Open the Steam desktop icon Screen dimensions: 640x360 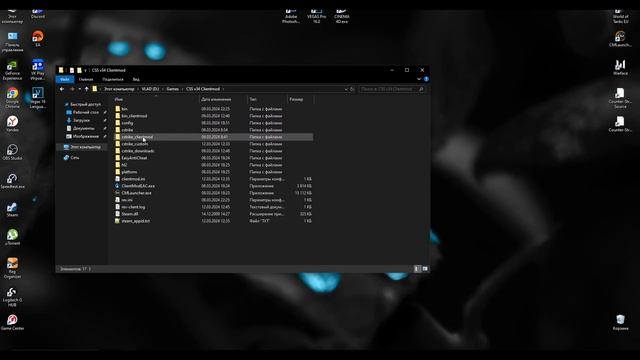pyautogui.click(x=12, y=209)
